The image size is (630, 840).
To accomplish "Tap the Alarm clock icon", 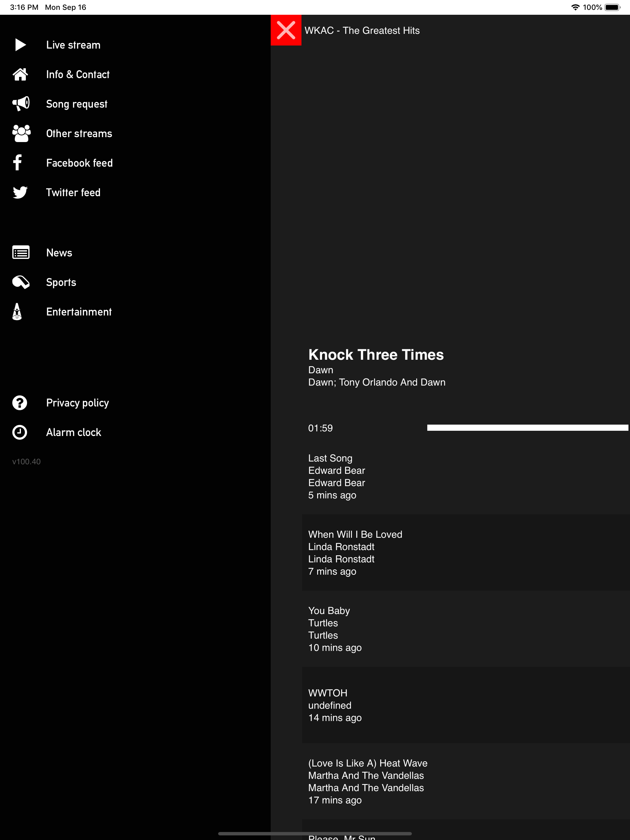I will 20,432.
